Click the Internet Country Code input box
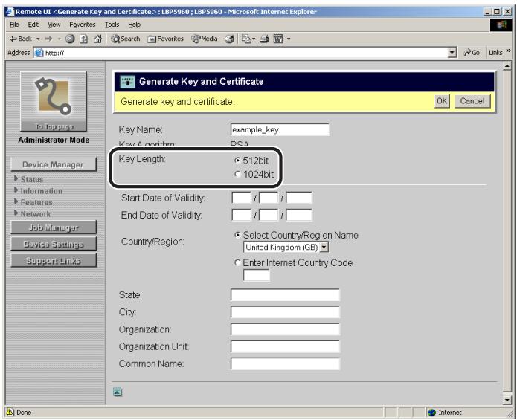Viewport: 517px width, 420px height. point(256,275)
